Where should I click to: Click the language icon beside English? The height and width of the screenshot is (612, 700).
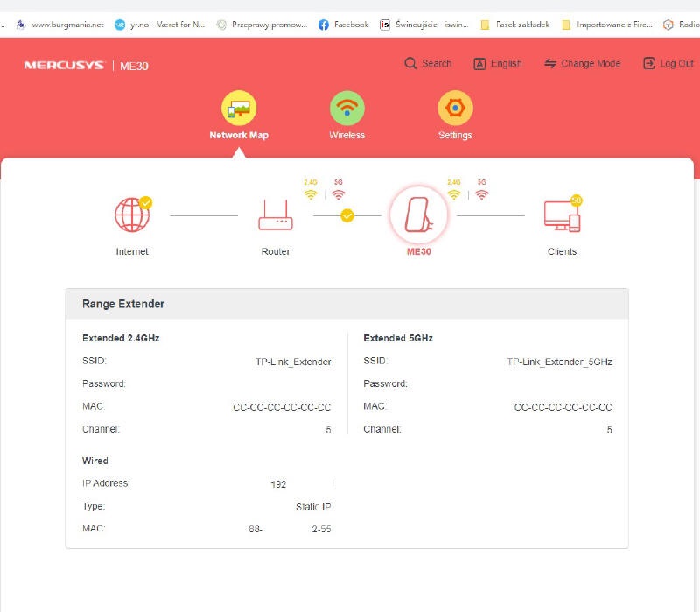479,63
